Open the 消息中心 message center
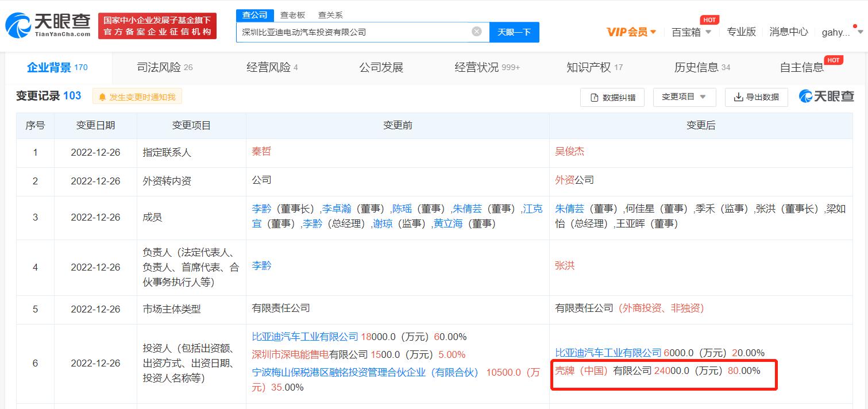Screen dimensions: 868x409 tap(788, 32)
